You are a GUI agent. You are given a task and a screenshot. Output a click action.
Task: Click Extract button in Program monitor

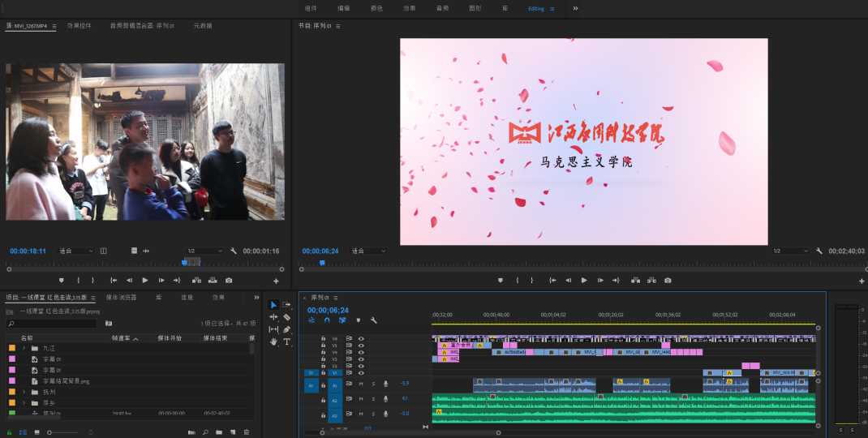pos(651,281)
